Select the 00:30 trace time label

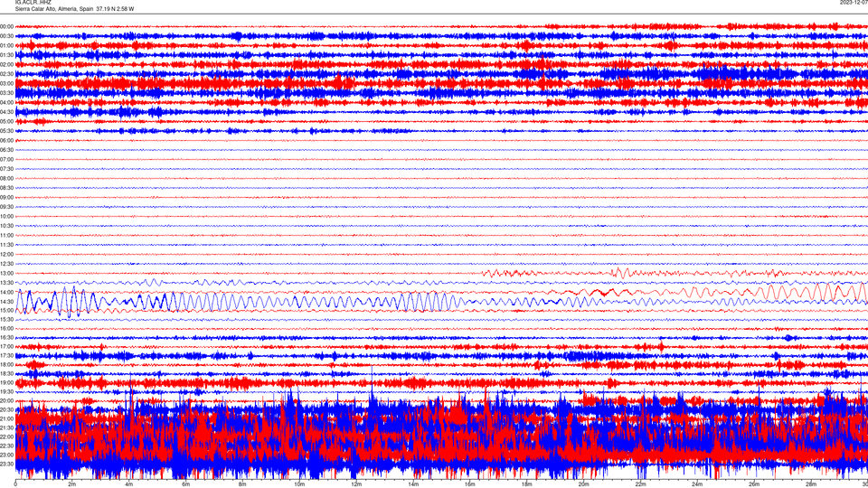(x=6, y=36)
